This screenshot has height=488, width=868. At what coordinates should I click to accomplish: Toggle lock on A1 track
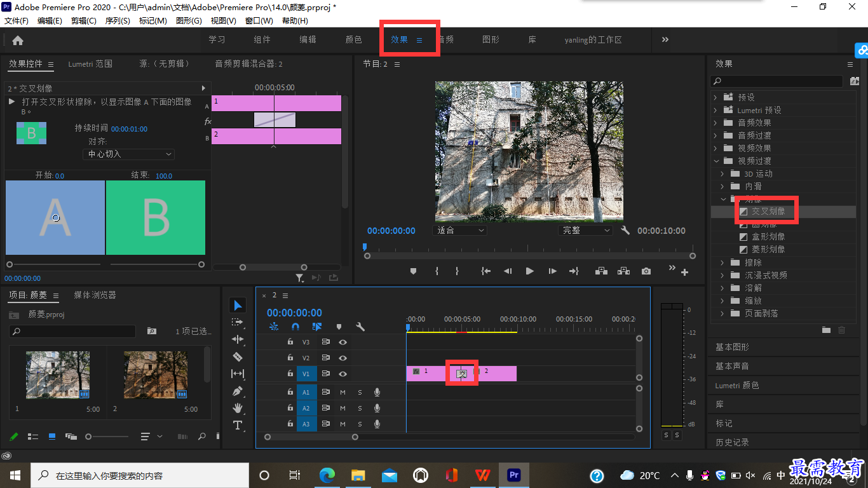(x=290, y=391)
